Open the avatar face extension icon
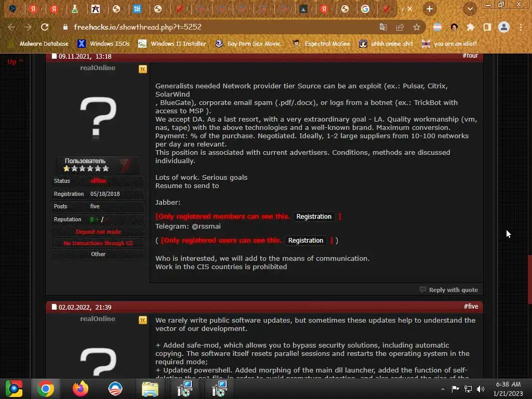The width and height of the screenshot is (532, 399). (x=454, y=27)
